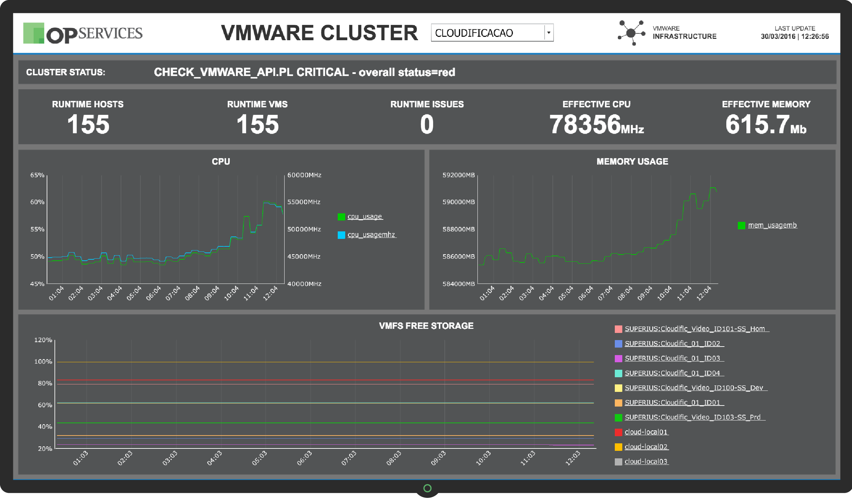Viewport: 852px width, 504px height.
Task: Click the magenta swatch beside Cloudific_01_ID03
Action: [618, 358]
